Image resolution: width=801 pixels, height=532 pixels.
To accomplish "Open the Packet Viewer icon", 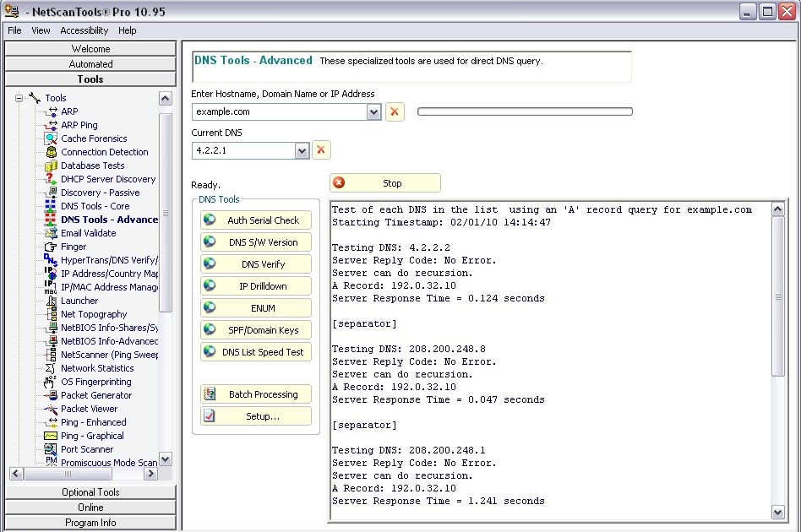I will 51,409.
